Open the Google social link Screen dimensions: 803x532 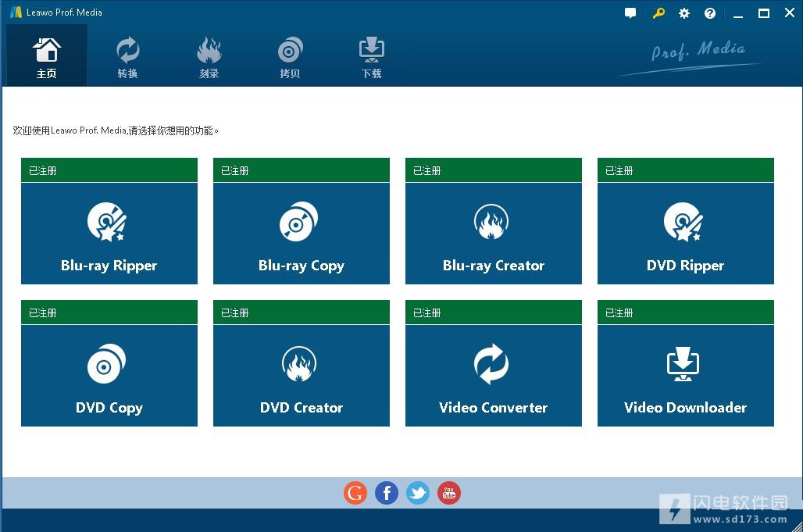point(355,493)
